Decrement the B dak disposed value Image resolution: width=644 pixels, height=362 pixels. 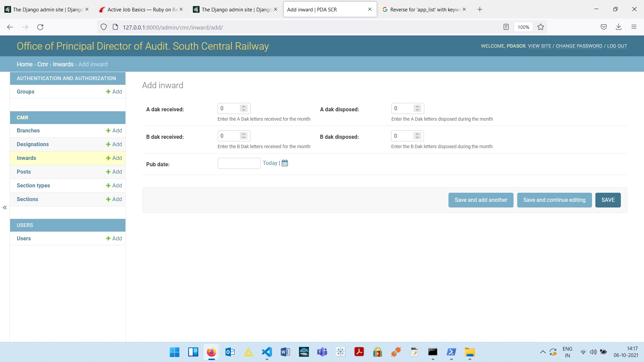[417, 138]
